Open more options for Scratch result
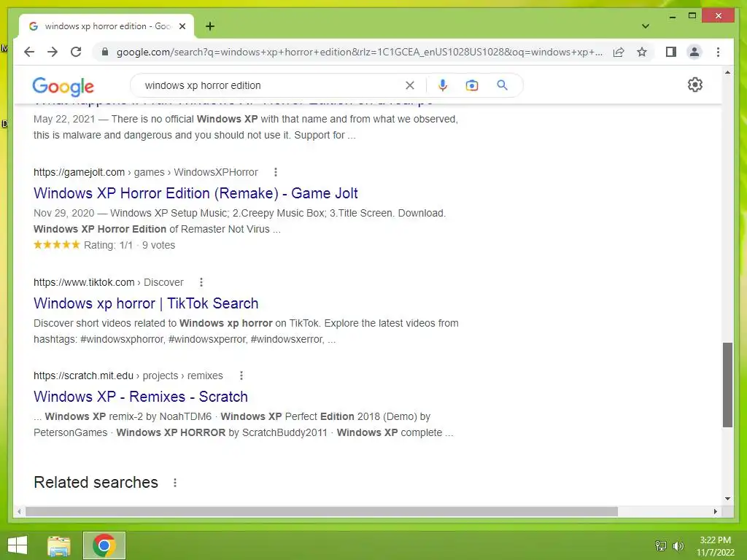 (x=241, y=376)
